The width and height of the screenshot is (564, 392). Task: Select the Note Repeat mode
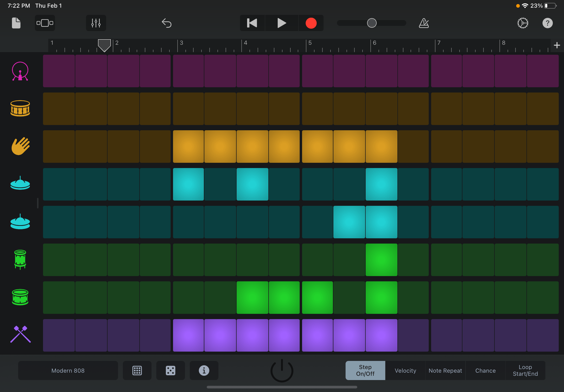[445, 370]
